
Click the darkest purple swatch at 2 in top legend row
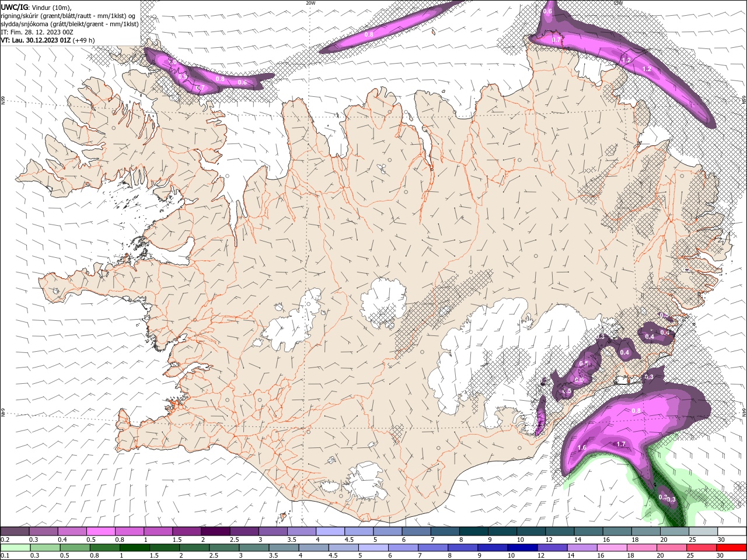[x=215, y=531]
